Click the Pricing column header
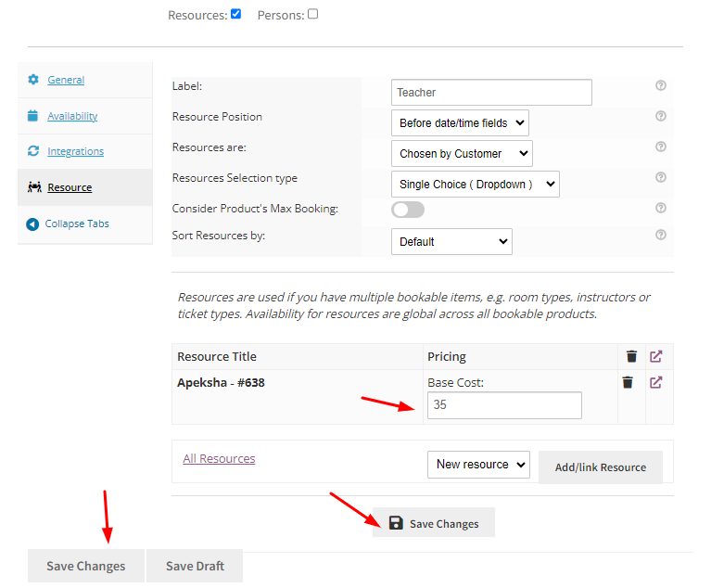This screenshot has height=588, width=711. (x=447, y=357)
